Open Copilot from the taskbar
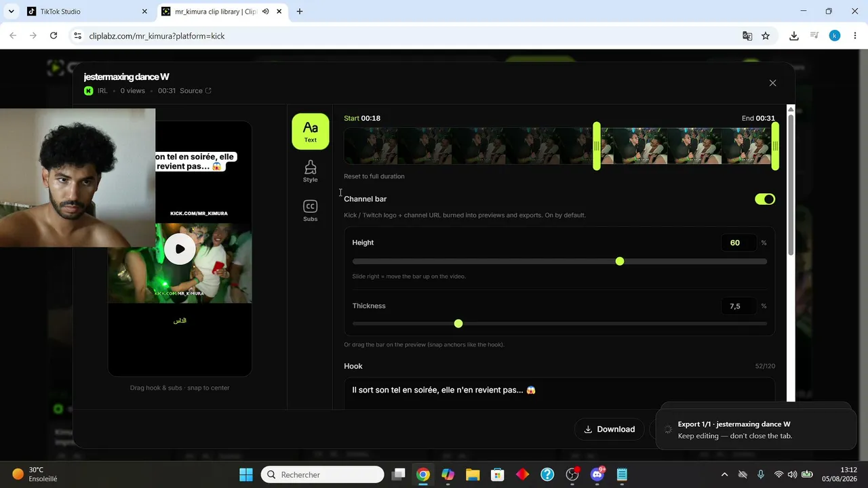The width and height of the screenshot is (868, 488). point(448,474)
